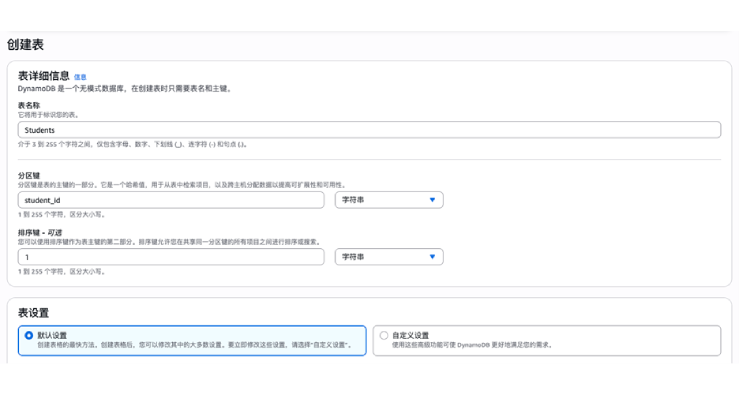Click the DynamoDB schemaless database description line

coord(124,88)
